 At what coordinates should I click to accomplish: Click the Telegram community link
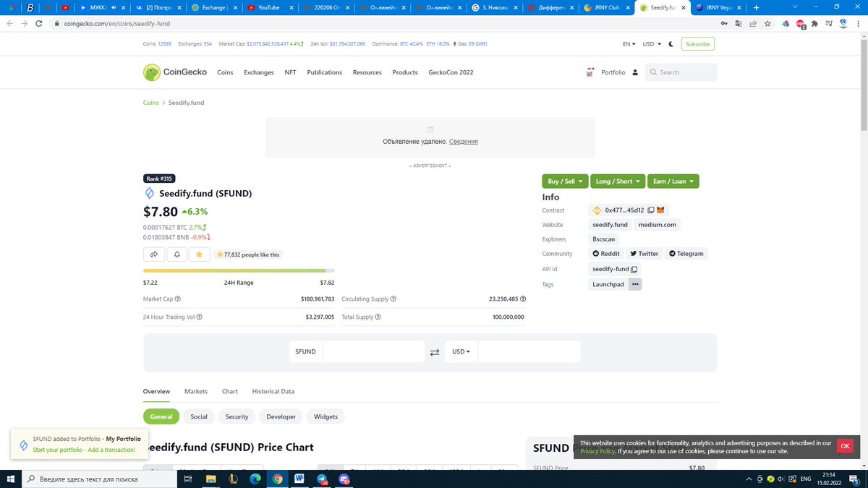click(686, 254)
